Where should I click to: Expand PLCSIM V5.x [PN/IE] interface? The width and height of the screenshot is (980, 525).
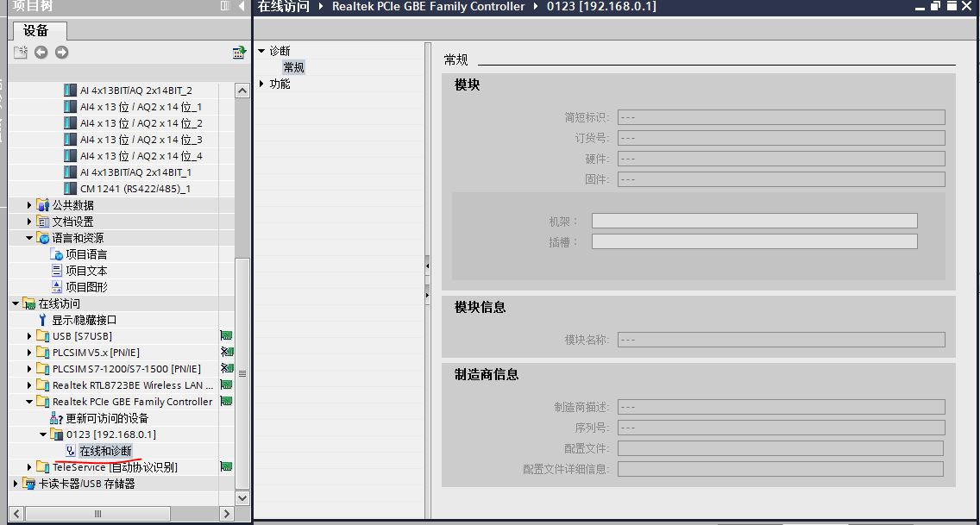click(28, 352)
